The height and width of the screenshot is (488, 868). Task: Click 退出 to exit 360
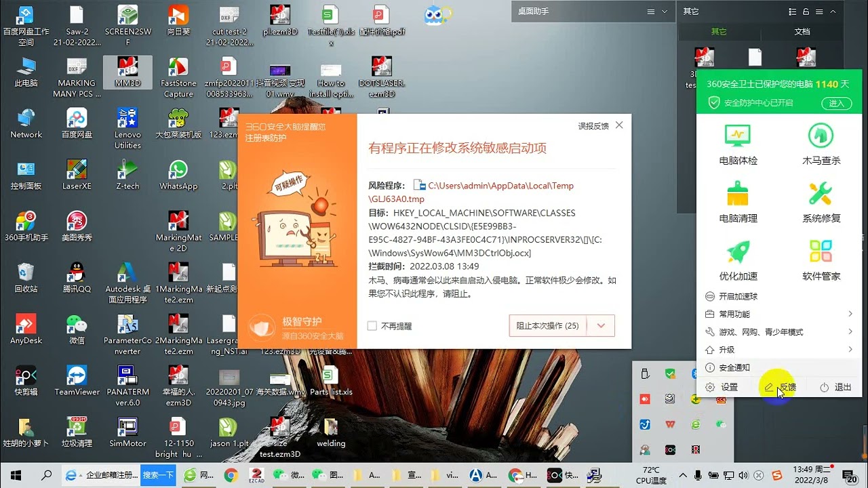835,387
